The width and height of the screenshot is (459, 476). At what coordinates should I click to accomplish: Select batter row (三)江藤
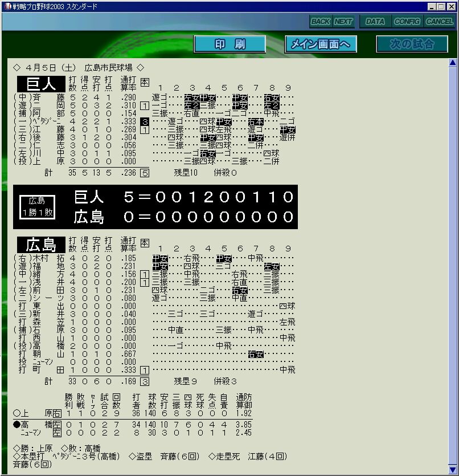coord(154,129)
